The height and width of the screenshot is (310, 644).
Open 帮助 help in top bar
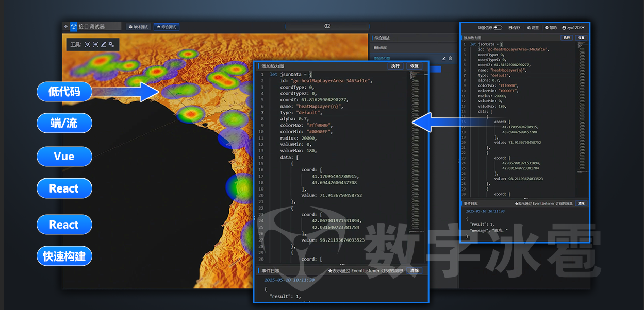(551, 28)
